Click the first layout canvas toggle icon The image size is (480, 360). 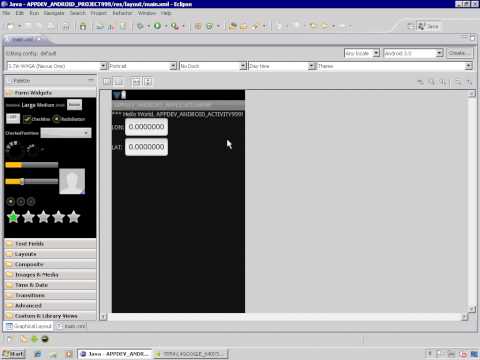click(107, 82)
